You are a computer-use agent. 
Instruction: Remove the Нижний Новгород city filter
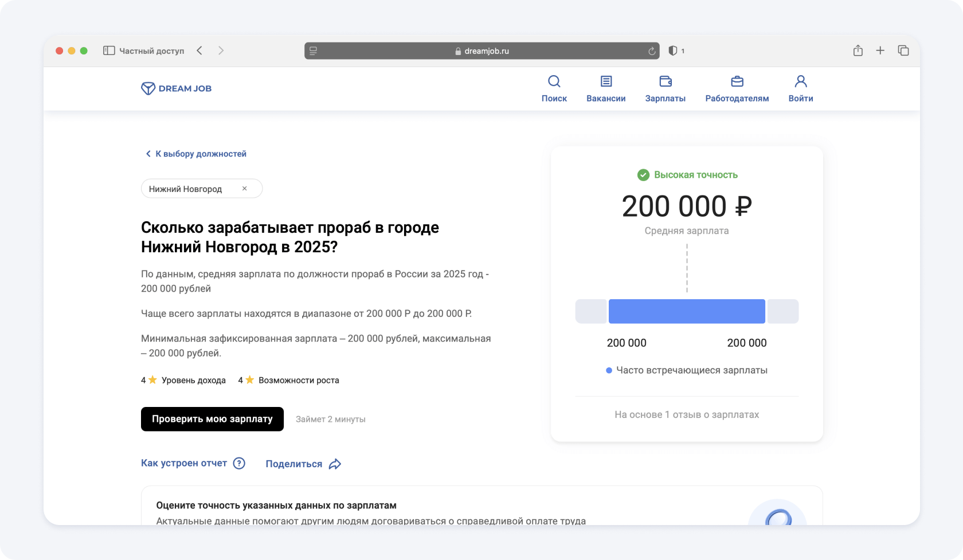point(245,189)
